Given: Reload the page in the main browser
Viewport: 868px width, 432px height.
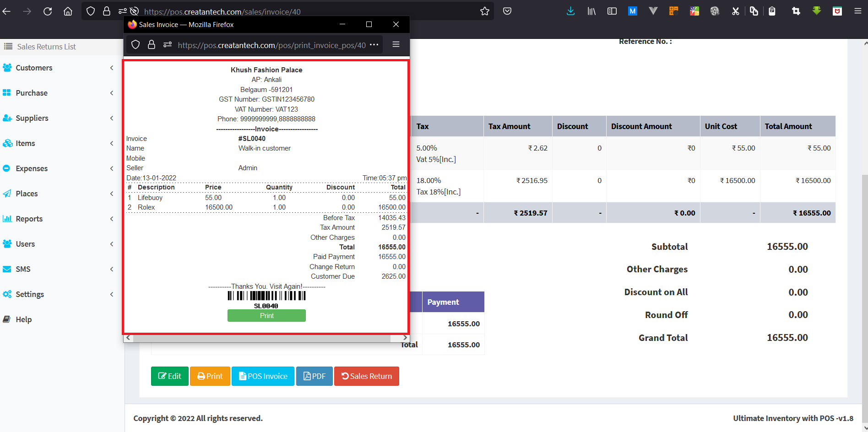Looking at the screenshot, I should [x=48, y=11].
